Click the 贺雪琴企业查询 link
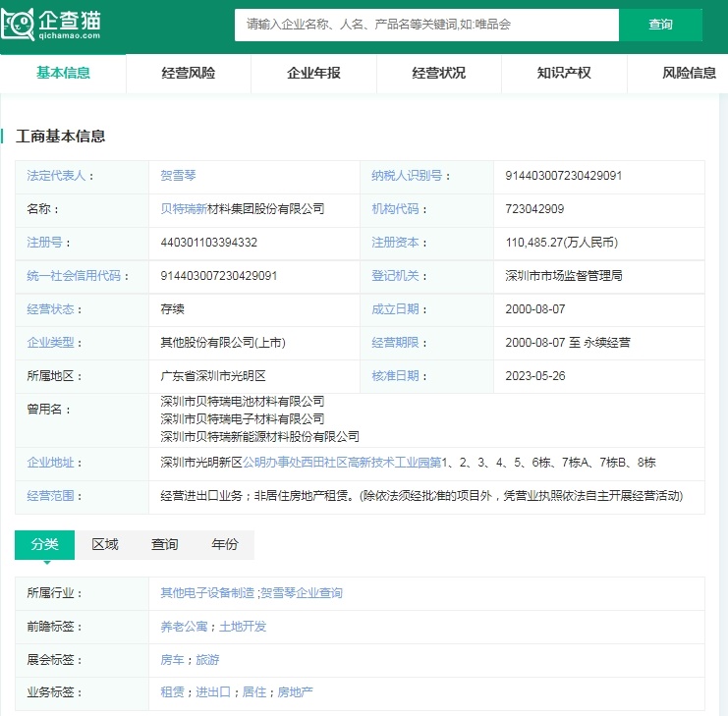The width and height of the screenshot is (728, 716). point(302,593)
